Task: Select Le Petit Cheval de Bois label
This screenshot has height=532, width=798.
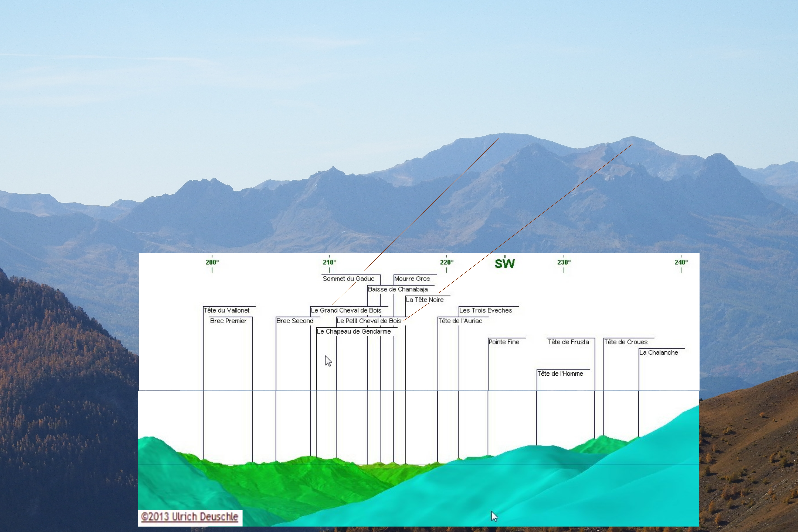Action: pyautogui.click(x=369, y=321)
